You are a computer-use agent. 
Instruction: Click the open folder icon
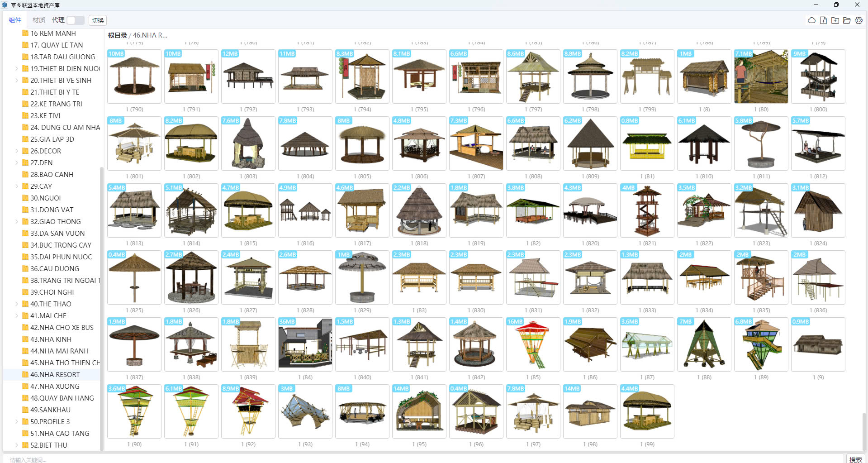coord(847,20)
